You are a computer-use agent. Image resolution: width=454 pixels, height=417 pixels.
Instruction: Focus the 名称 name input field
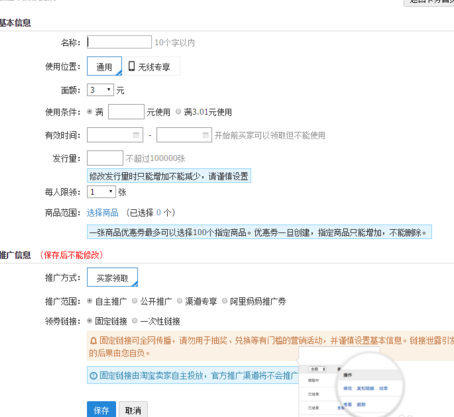coord(119,42)
